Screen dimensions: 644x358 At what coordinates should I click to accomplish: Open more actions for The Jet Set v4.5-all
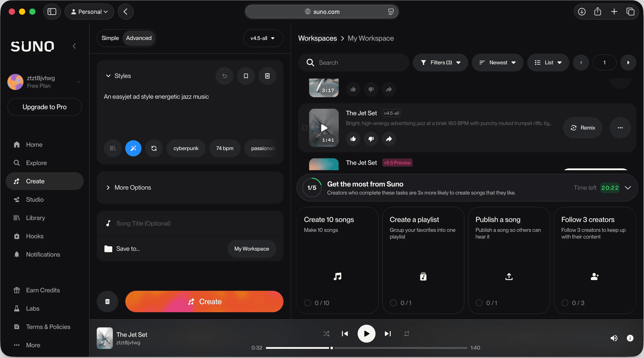(620, 128)
